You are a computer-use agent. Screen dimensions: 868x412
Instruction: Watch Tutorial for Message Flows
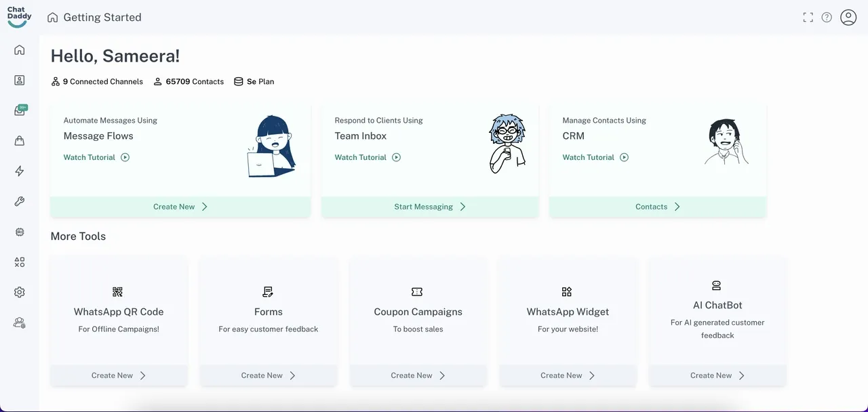pyautogui.click(x=96, y=157)
